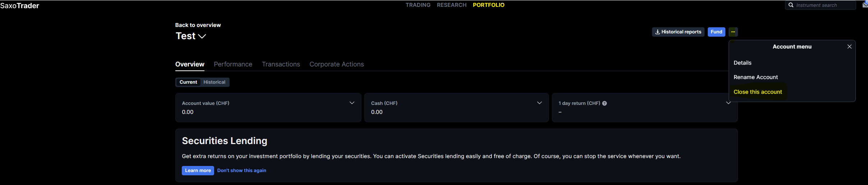Switch to Current view toggle
Image resolution: width=868 pixels, height=185 pixels.
tap(188, 82)
